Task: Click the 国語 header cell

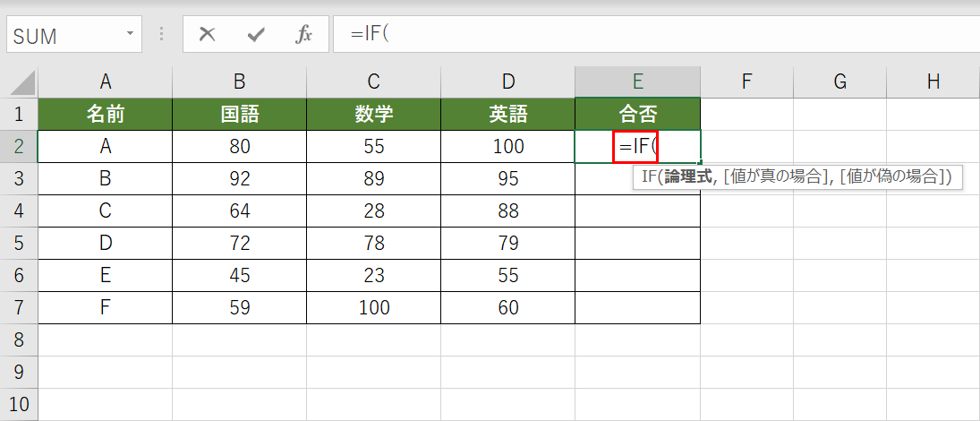Action: (x=239, y=114)
